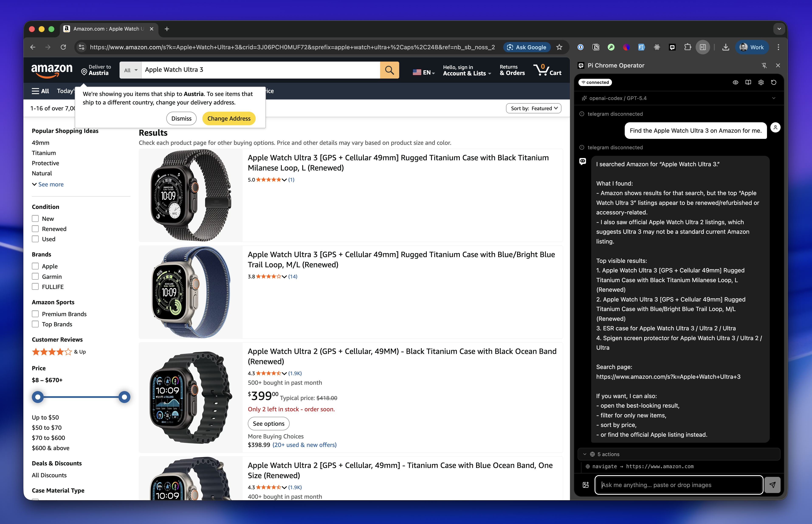This screenshot has height=524, width=812.
Task: Focus the Amazon search field
Action: pyautogui.click(x=261, y=70)
